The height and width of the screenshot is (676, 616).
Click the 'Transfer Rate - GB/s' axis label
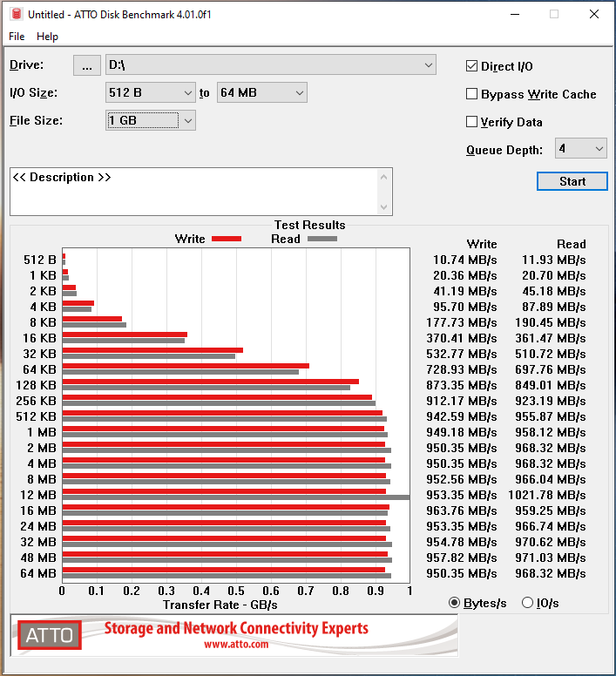click(x=220, y=605)
